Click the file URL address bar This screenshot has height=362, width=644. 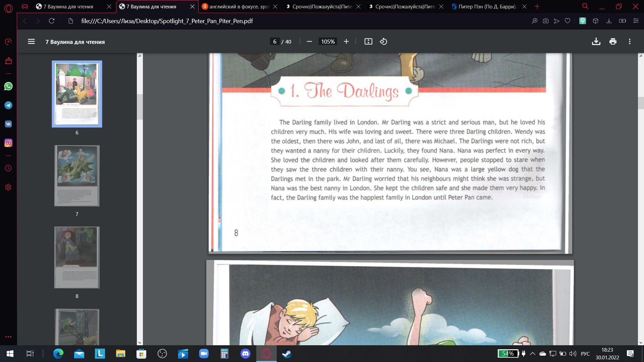[167, 21]
